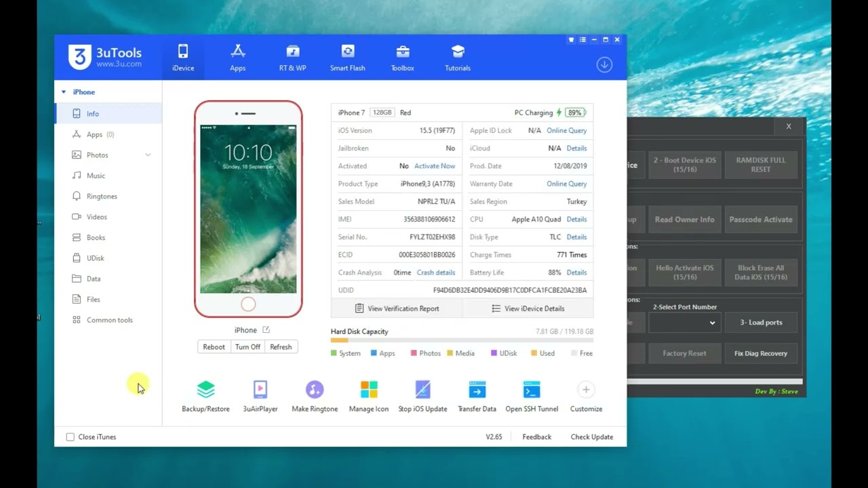Open CPU Details link
The width and height of the screenshot is (868, 488).
pos(576,220)
